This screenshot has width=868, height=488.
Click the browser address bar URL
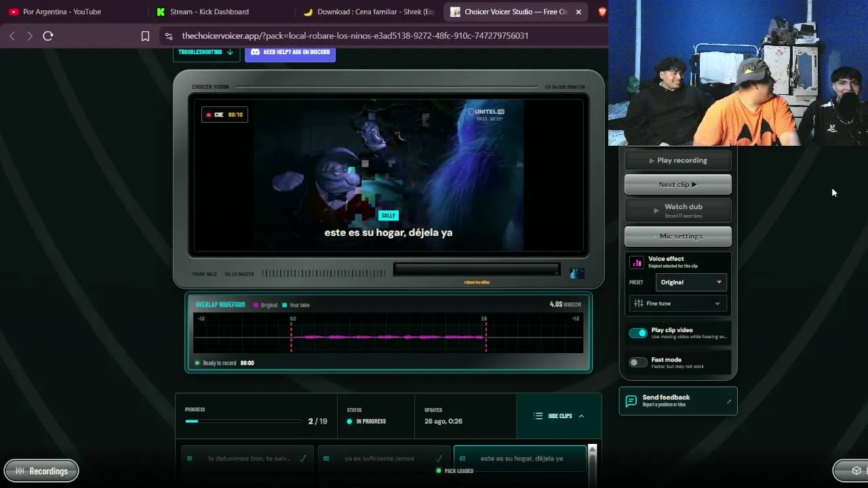[355, 36]
